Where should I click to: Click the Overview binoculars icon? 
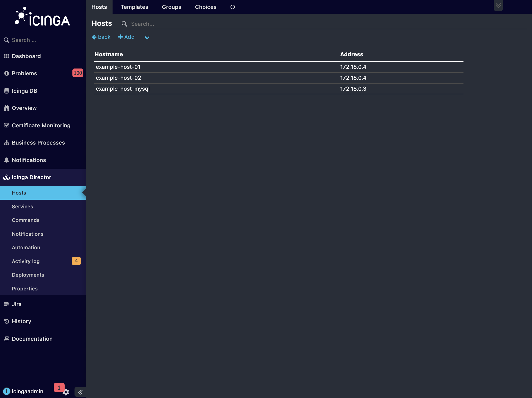[7, 108]
